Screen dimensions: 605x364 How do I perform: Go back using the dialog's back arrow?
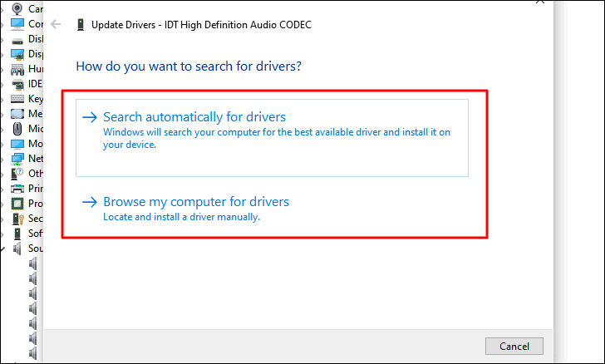56,24
